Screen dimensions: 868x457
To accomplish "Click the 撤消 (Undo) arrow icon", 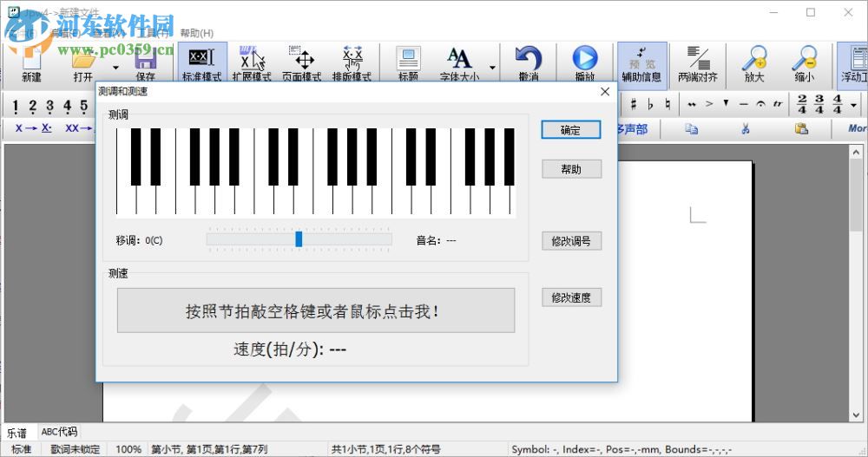I will point(529,63).
